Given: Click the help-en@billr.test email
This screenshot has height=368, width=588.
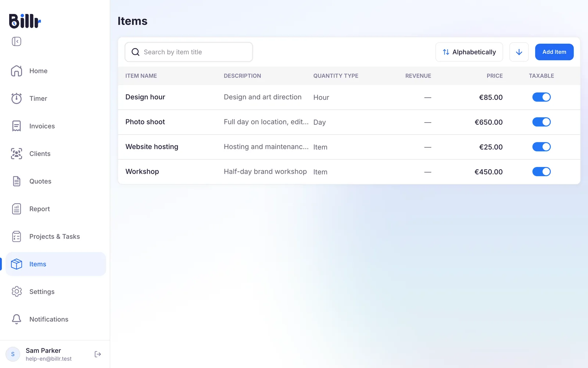Looking at the screenshot, I should 49,359.
